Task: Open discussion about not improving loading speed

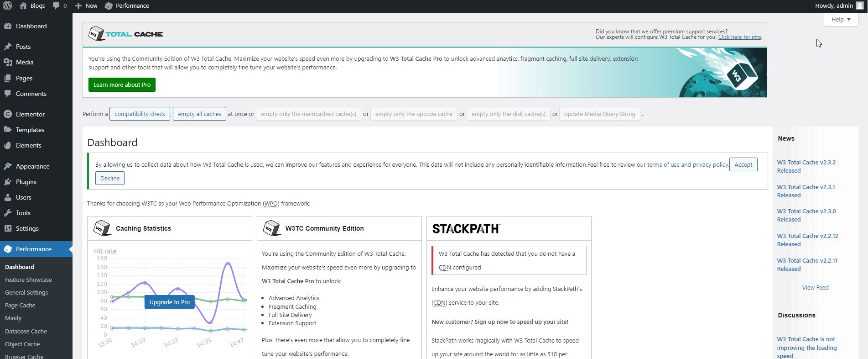Action: tap(806, 348)
